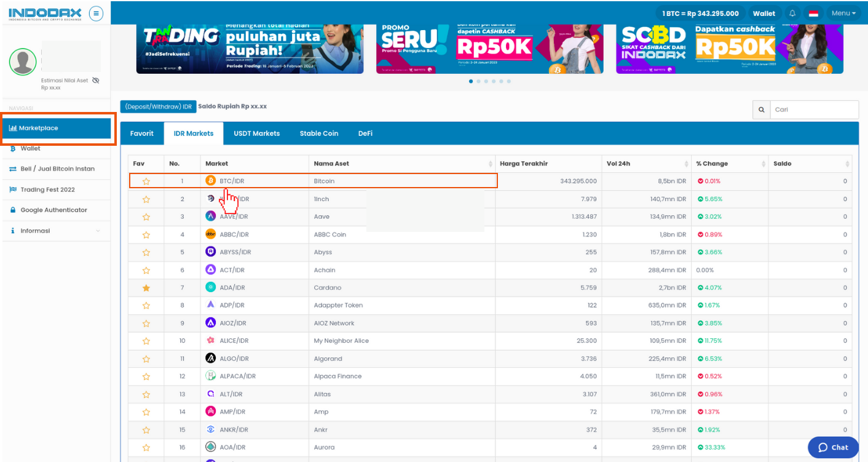Sort table by Saldo column

[810, 164]
